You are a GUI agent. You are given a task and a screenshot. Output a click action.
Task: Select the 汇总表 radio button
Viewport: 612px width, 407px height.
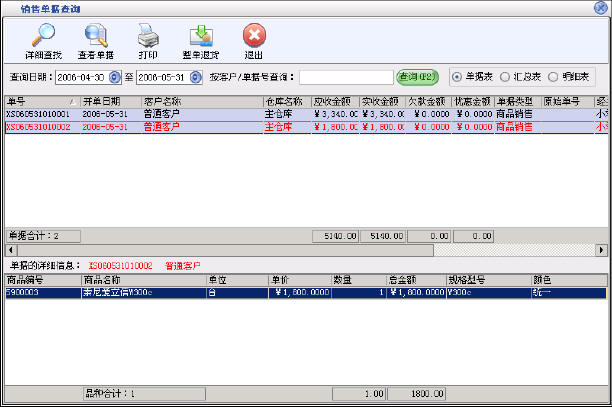point(507,76)
